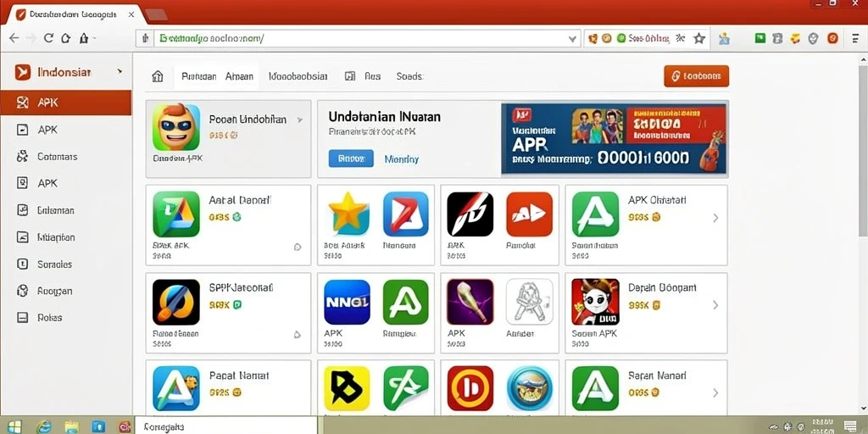Click the browser back arrow
Image resolution: width=868 pixels, height=434 pixels.
(x=14, y=38)
